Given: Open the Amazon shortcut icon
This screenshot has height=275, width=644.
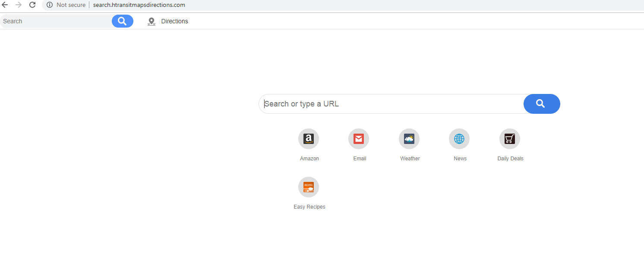Looking at the screenshot, I should coord(309,139).
